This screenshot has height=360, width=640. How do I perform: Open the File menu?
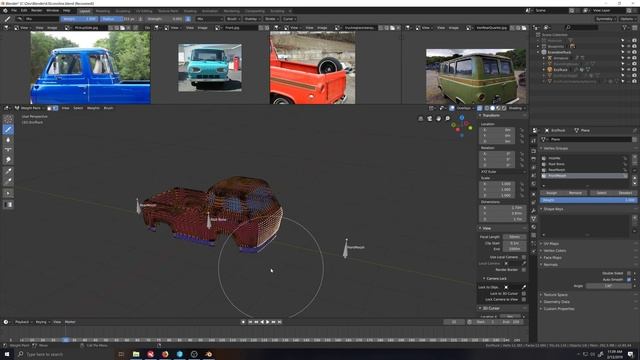point(14,11)
